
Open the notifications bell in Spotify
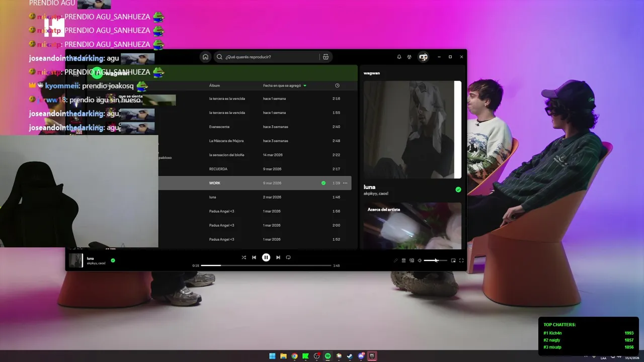pos(399,57)
